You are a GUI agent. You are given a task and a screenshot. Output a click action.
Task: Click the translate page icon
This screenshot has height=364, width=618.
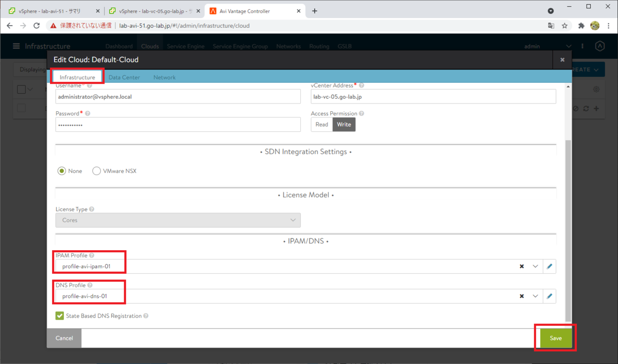click(551, 25)
